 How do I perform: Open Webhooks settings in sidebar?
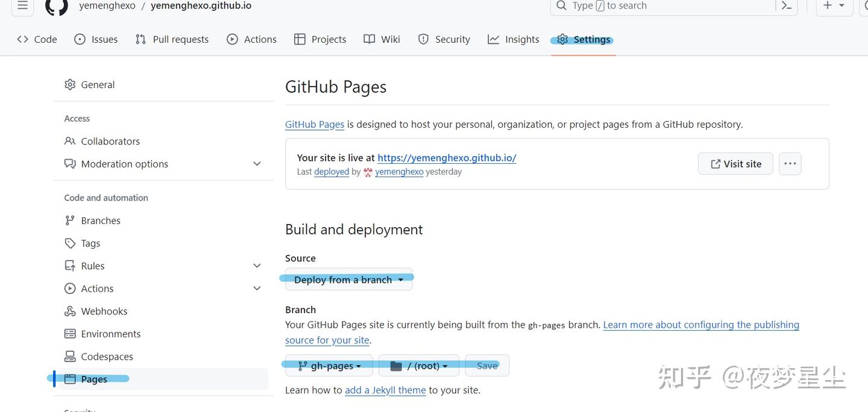[x=104, y=311]
